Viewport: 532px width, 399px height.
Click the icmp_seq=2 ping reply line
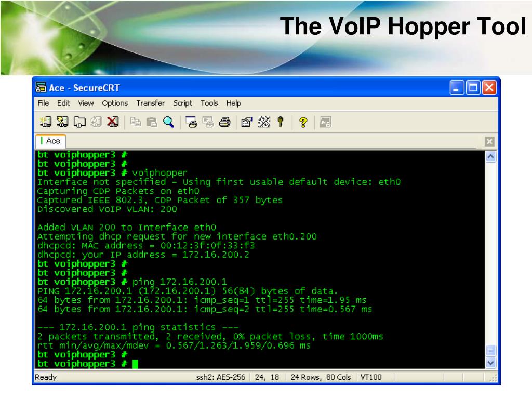(x=205, y=309)
